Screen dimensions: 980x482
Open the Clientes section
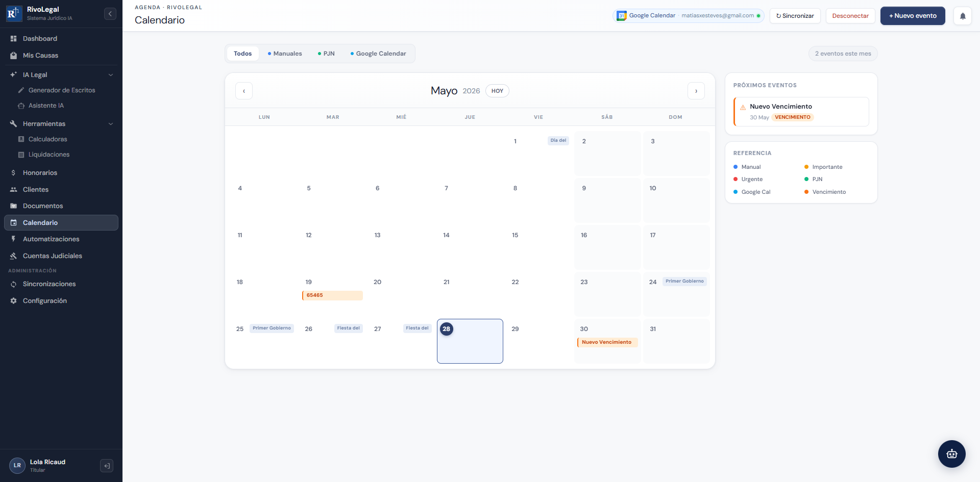pos(61,190)
